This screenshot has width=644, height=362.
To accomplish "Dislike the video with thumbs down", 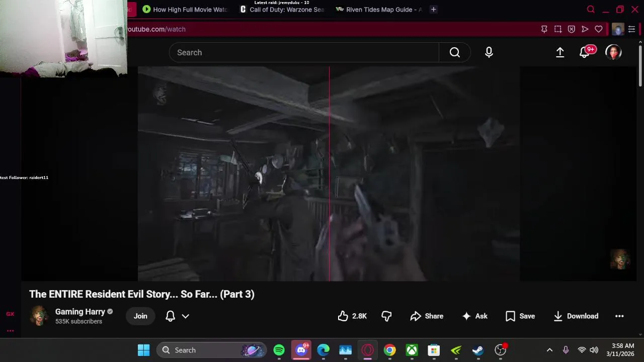I will click(x=386, y=316).
